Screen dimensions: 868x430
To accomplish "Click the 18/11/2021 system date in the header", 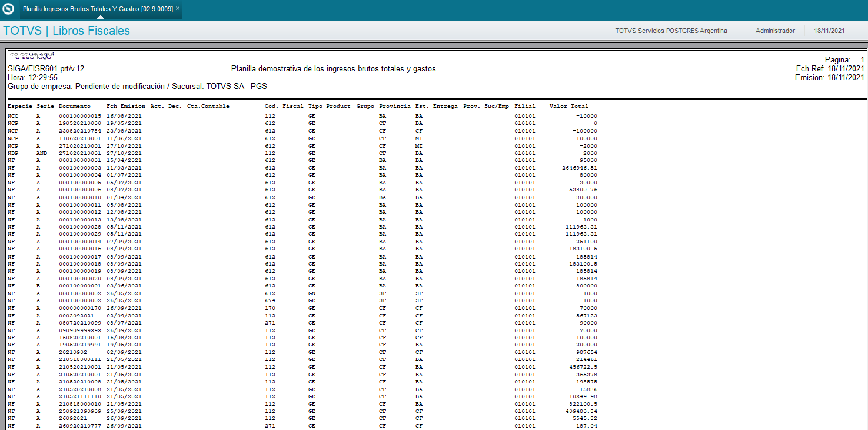I will click(x=829, y=31).
